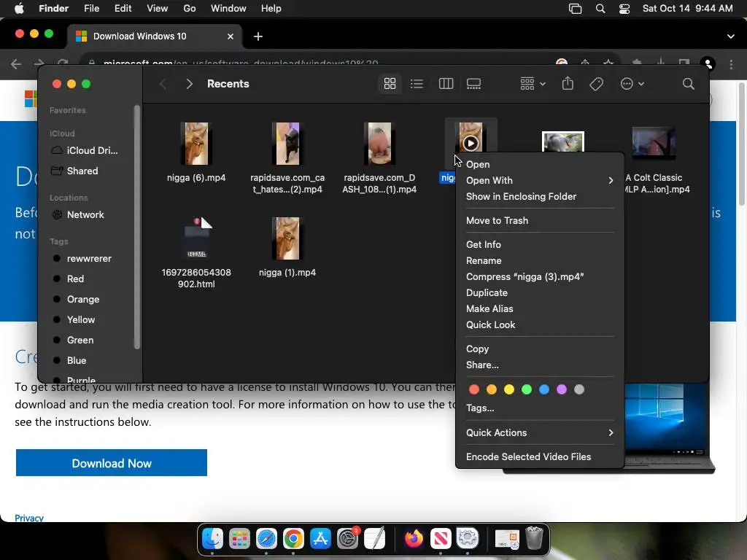Select Duplicate in context menu
Viewport: 747px width, 560px height.
click(539, 293)
